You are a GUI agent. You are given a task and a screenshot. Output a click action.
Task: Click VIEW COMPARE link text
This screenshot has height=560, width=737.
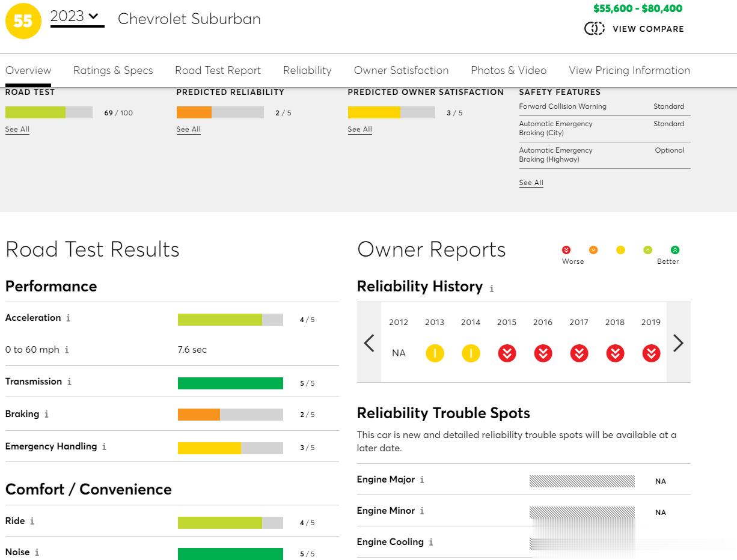648,29
